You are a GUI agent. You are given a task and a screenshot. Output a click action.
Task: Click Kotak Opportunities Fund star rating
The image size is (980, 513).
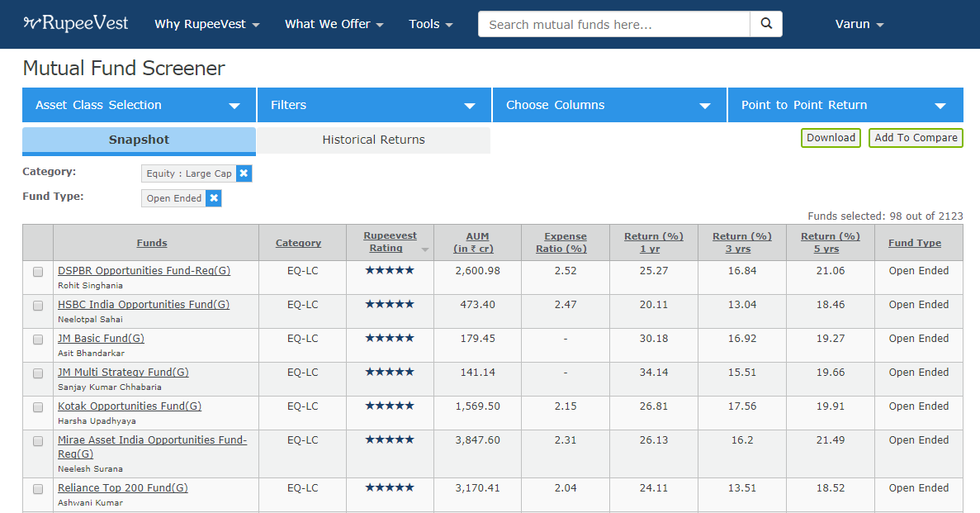pyautogui.click(x=390, y=406)
